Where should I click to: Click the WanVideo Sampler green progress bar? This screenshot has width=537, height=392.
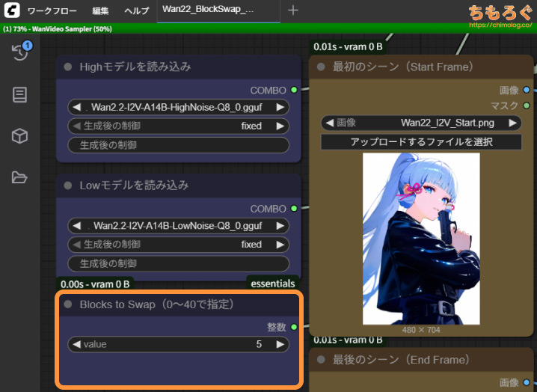click(x=268, y=28)
